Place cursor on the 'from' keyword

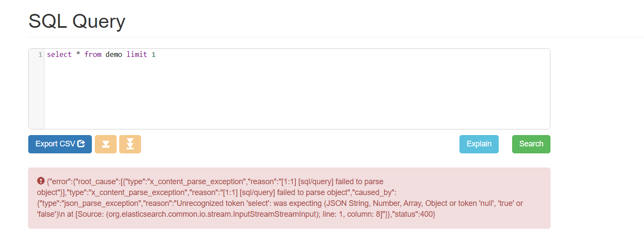click(x=93, y=55)
